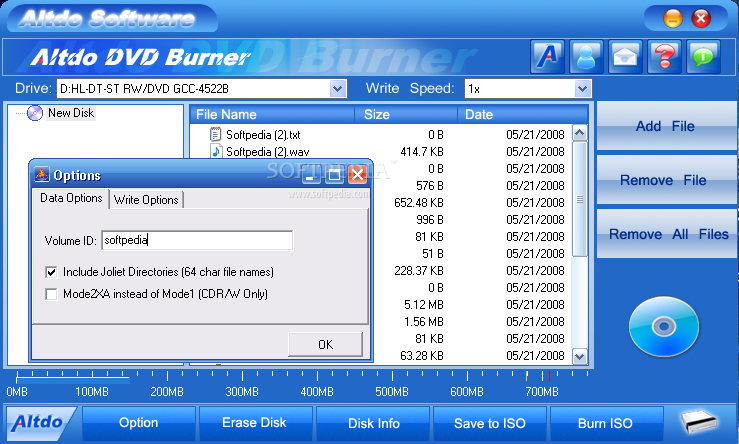
Task: Click the drive tray icon at bottom right
Action: (699, 421)
